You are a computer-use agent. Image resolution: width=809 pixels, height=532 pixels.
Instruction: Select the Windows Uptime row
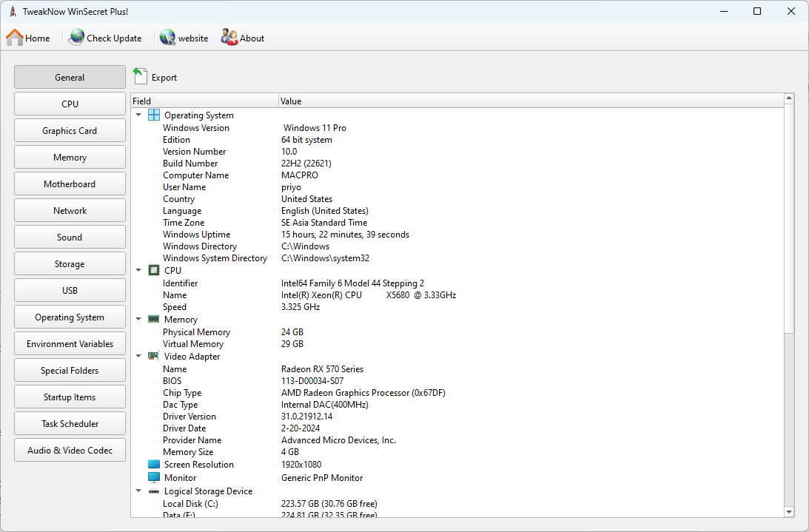point(457,235)
